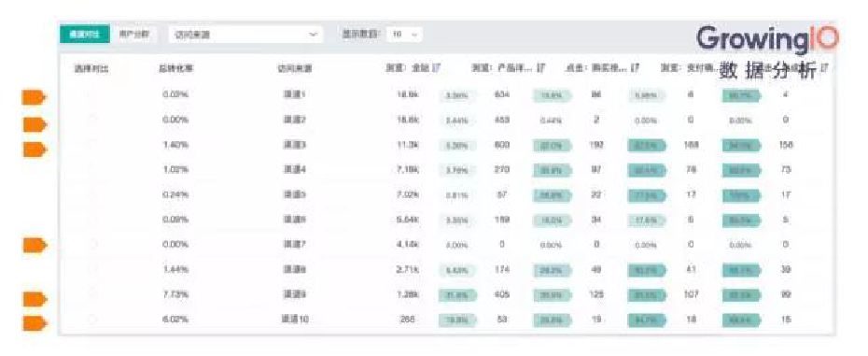This screenshot has width=868, height=356.
Task: Tick the compare checkbox for 渠道5
Action: pos(91,194)
